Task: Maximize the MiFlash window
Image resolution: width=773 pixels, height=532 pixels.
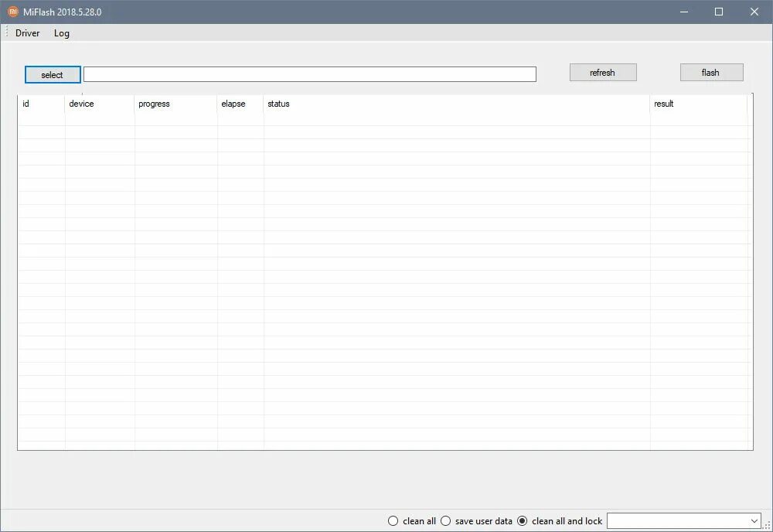Action: coord(719,12)
